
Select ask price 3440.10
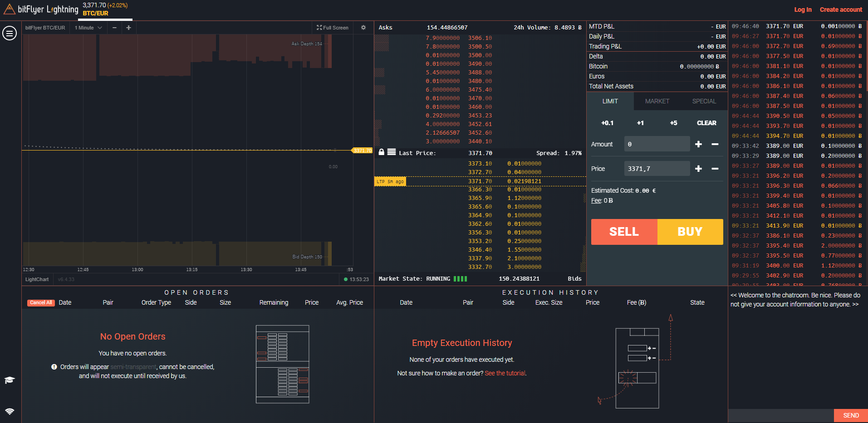[x=480, y=141]
